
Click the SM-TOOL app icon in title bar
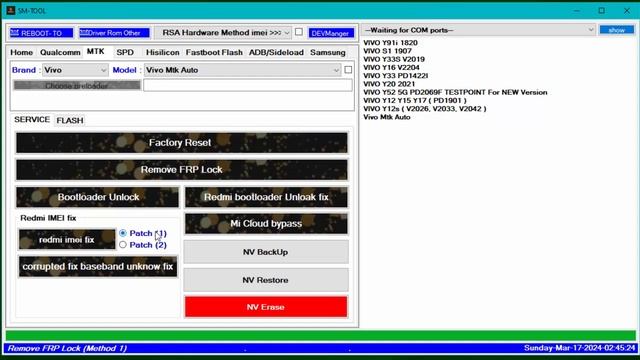pyautogui.click(x=11, y=11)
